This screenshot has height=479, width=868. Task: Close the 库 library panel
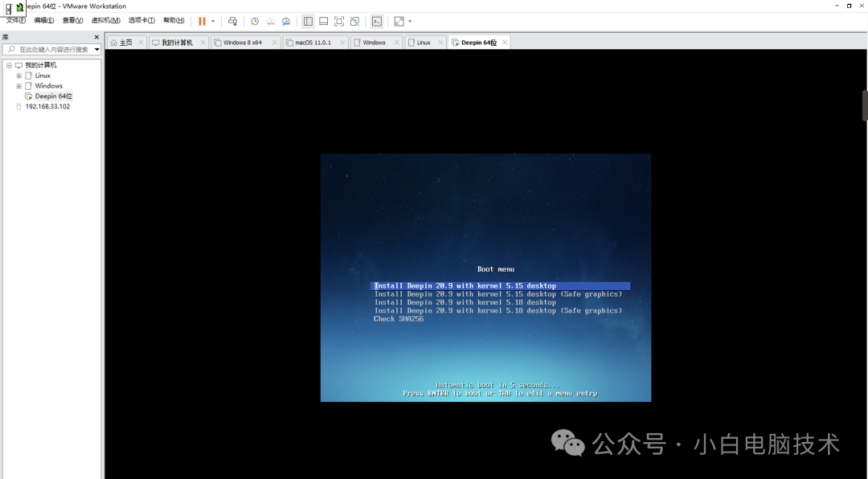(x=96, y=37)
